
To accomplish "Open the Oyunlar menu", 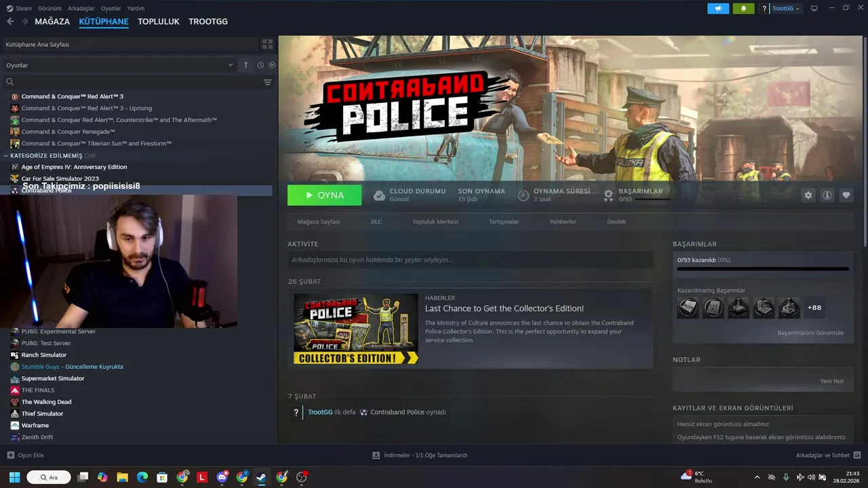I will click(111, 8).
